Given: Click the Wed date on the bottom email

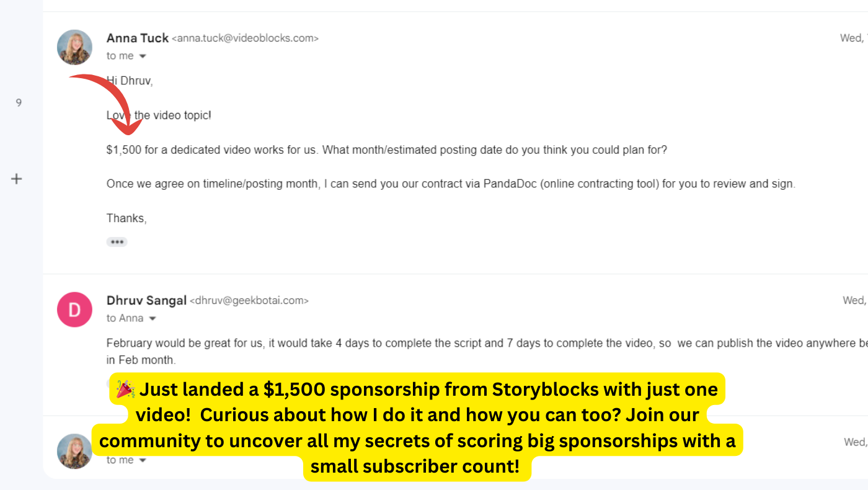Looking at the screenshot, I should point(856,442).
